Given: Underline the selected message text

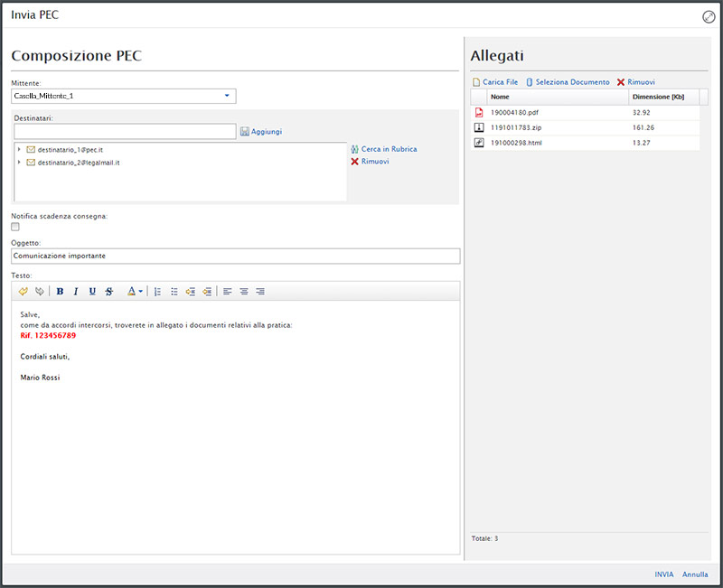Looking at the screenshot, I should pyautogui.click(x=92, y=291).
